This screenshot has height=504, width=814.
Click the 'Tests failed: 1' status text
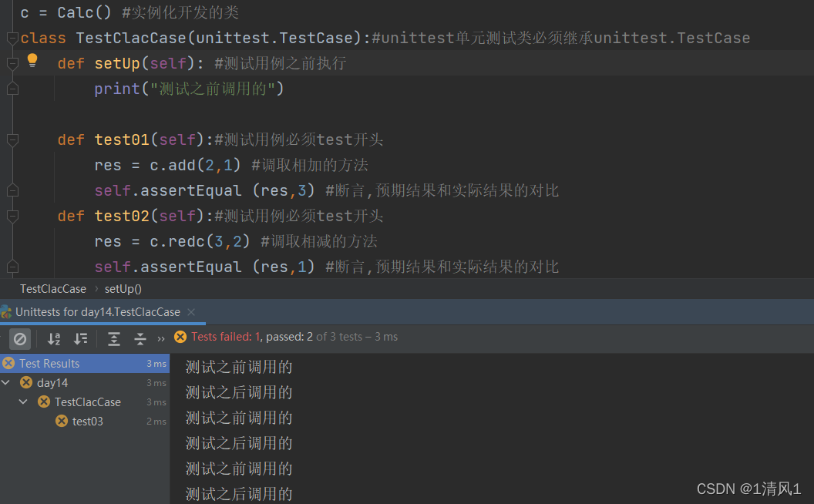[226, 337]
